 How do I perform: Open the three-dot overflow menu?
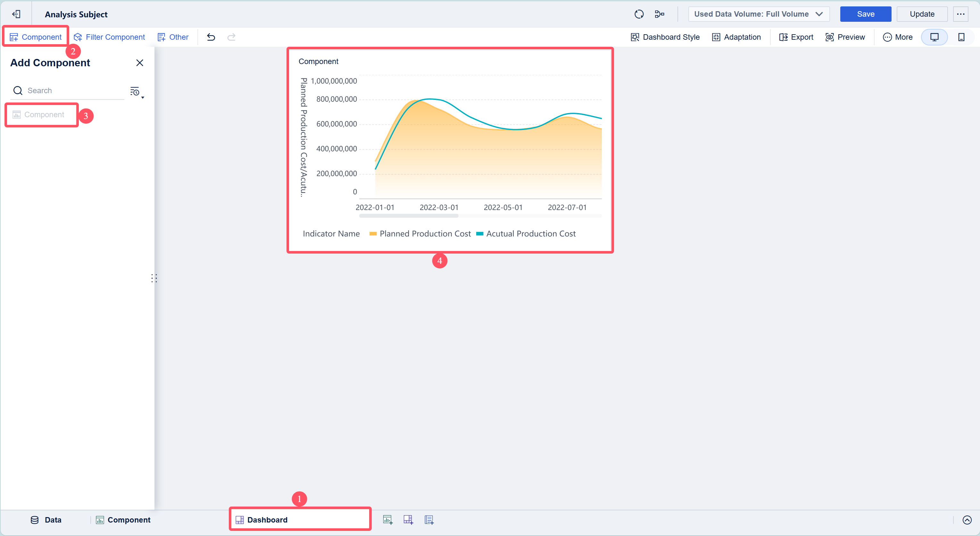(960, 14)
